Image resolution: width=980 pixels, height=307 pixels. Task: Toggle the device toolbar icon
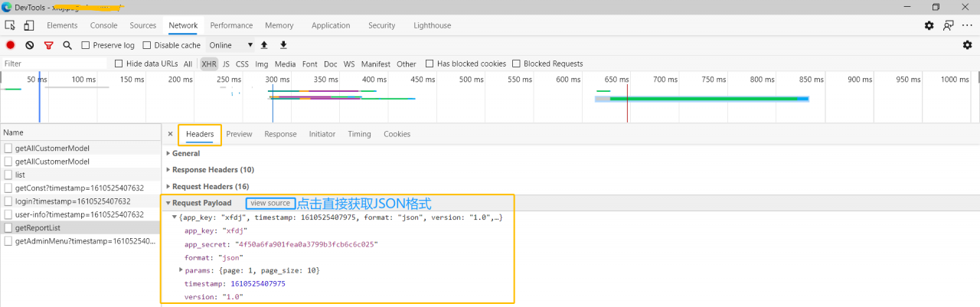(30, 25)
